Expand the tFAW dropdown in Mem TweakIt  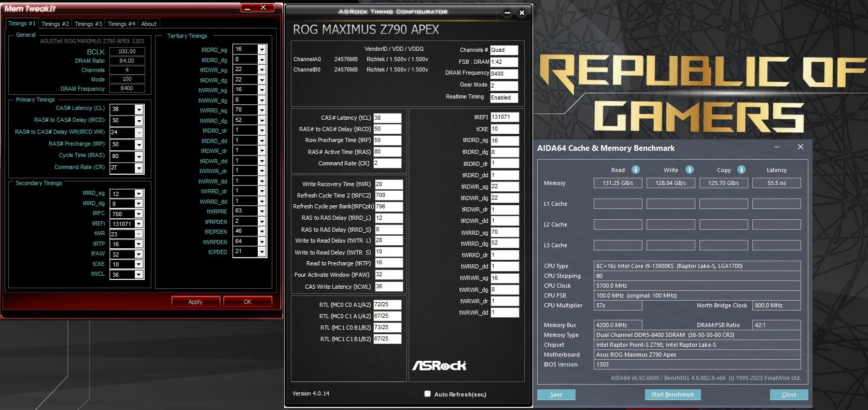[x=138, y=255]
